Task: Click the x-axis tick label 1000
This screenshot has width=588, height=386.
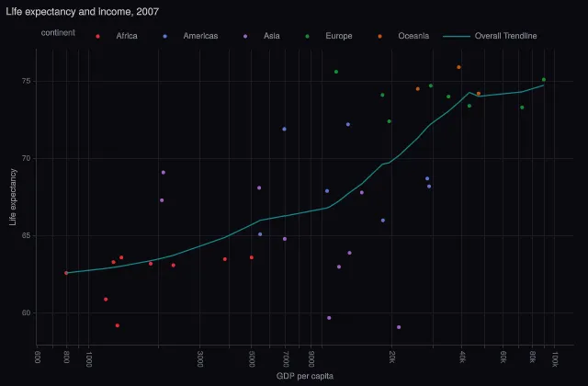Action: tap(89, 359)
